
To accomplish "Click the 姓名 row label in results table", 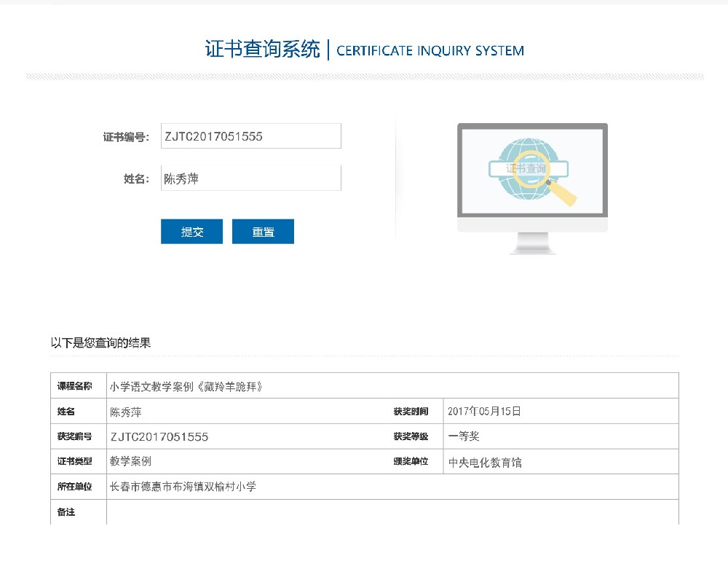I will click(66, 411).
